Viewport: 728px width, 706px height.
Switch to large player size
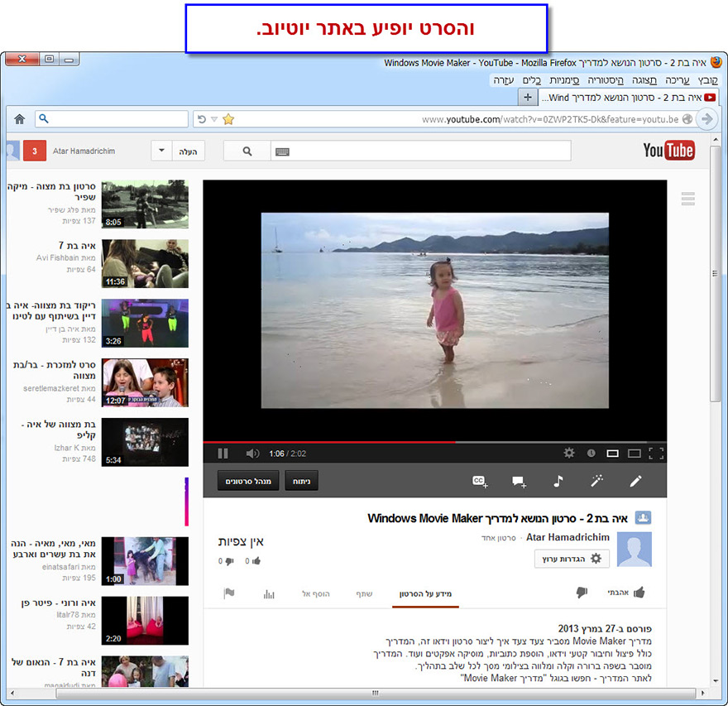click(635, 454)
